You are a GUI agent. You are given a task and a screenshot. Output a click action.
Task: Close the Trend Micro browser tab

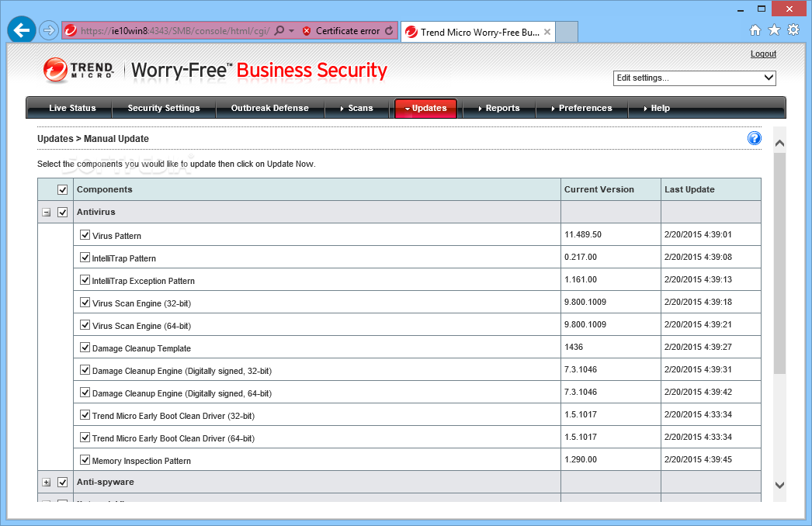[547, 32]
